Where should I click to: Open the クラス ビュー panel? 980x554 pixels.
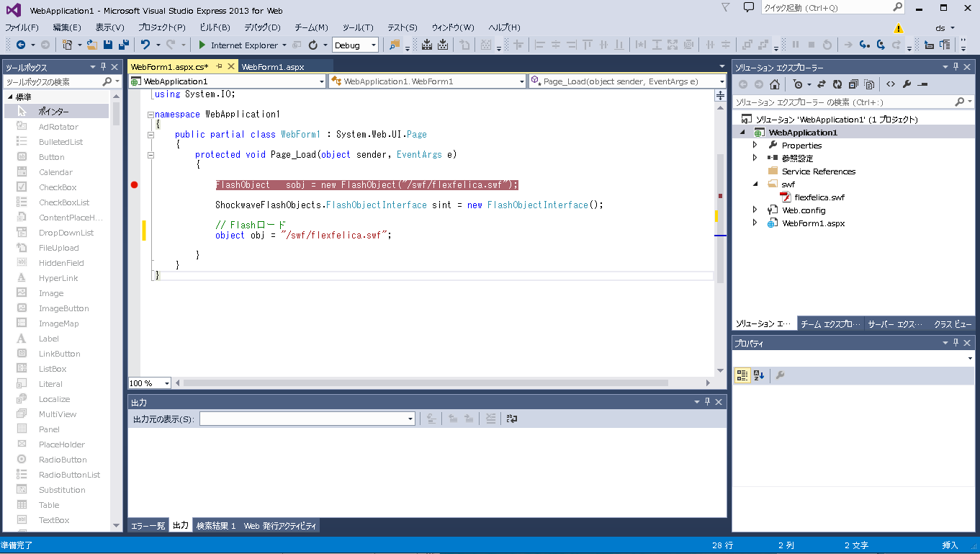click(951, 323)
